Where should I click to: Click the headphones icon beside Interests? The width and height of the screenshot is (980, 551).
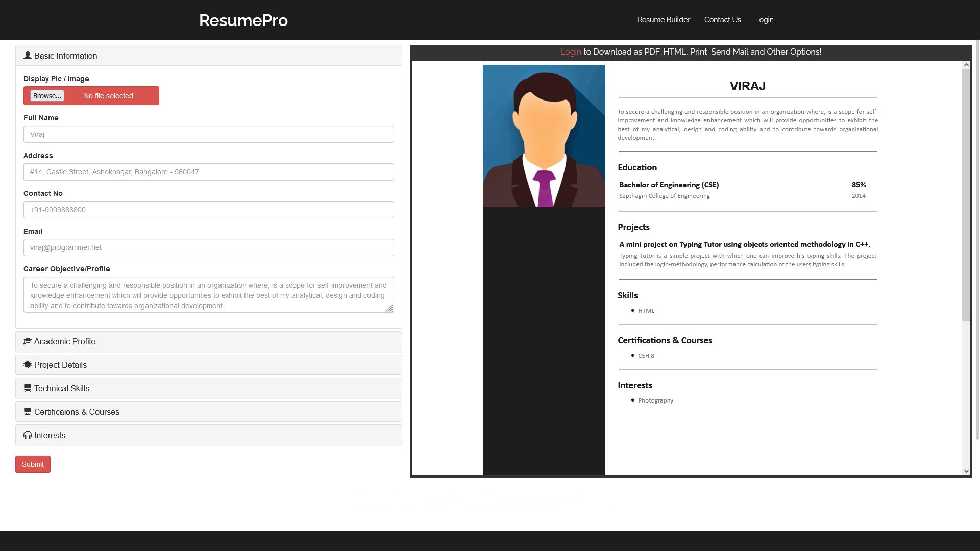[28, 435]
